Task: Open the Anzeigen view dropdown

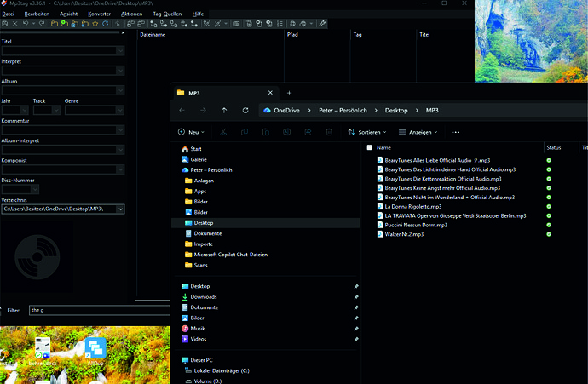Action: tap(418, 132)
